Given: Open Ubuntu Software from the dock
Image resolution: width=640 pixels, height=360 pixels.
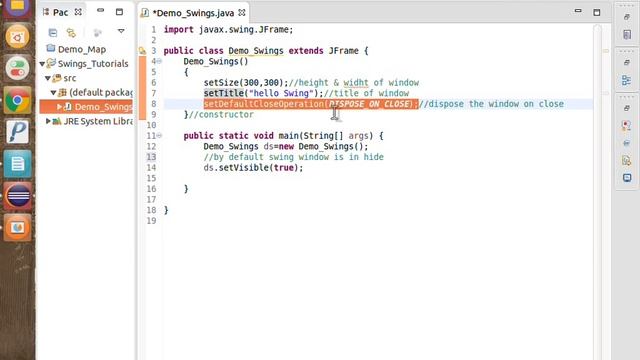Looking at the screenshot, I should [x=18, y=37].
